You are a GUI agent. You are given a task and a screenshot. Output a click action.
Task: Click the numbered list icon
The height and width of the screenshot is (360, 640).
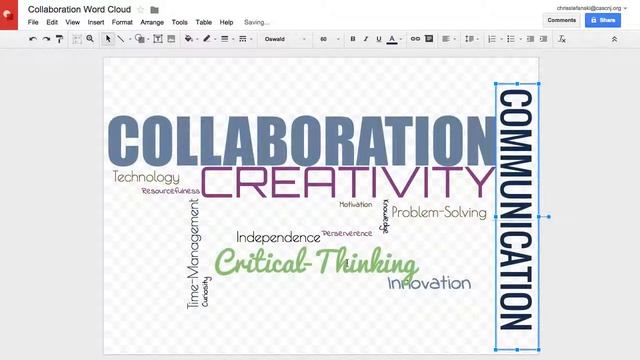(x=492, y=39)
